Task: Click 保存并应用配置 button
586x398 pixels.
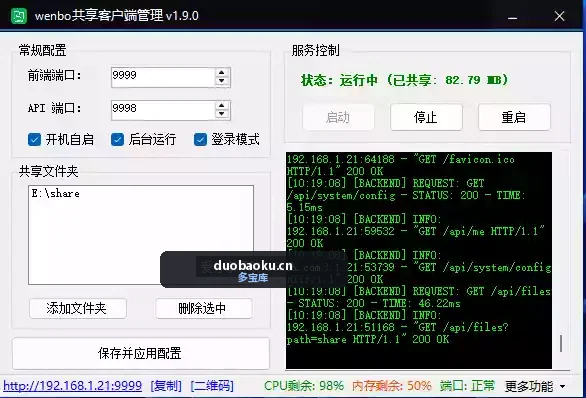Action: pyautogui.click(x=141, y=353)
